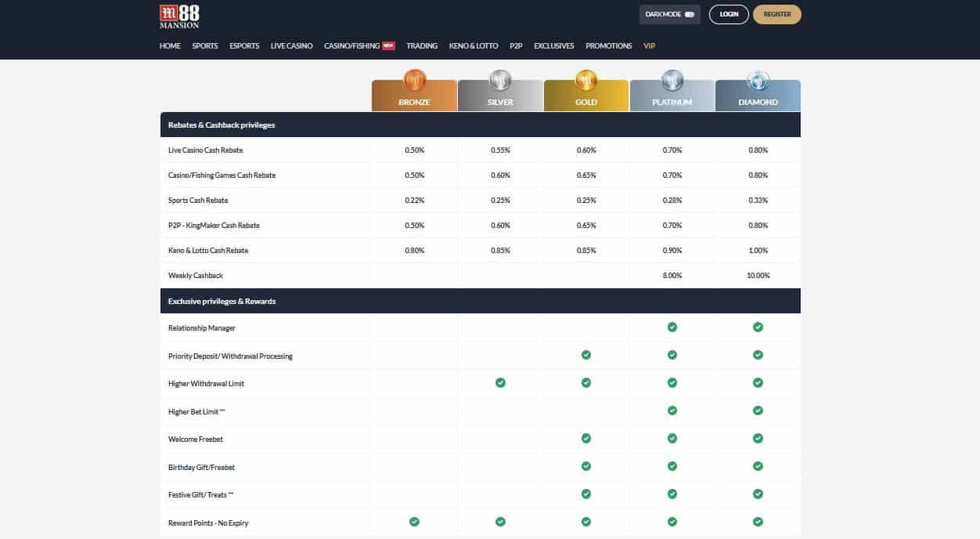Open the Esports menu item

pos(244,46)
